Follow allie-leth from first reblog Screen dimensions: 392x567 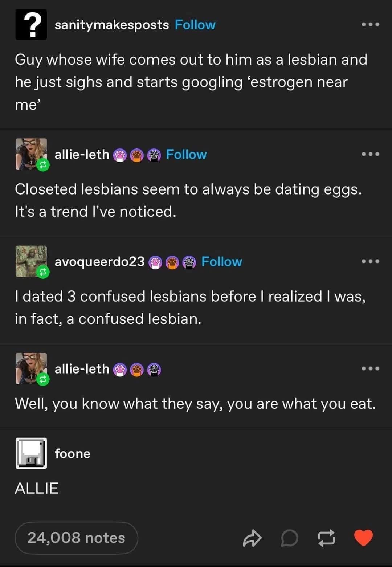click(186, 154)
